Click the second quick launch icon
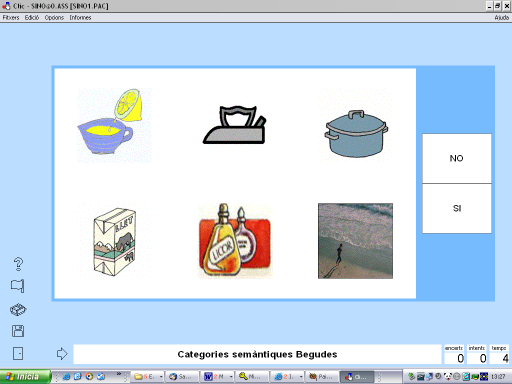512x384 pixels. (78, 377)
